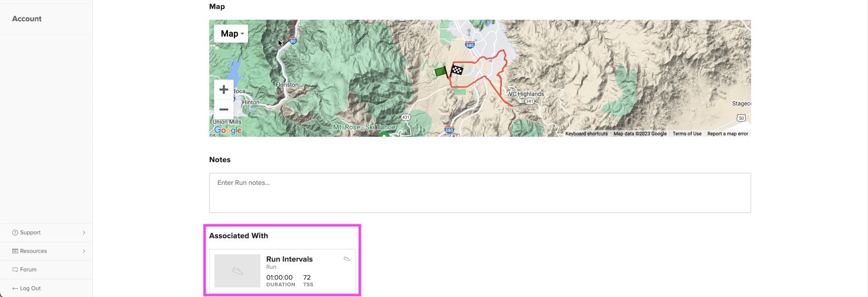Image resolution: width=868 pixels, height=297 pixels.
Task: Click the Run Intervals workout title
Action: [289, 259]
